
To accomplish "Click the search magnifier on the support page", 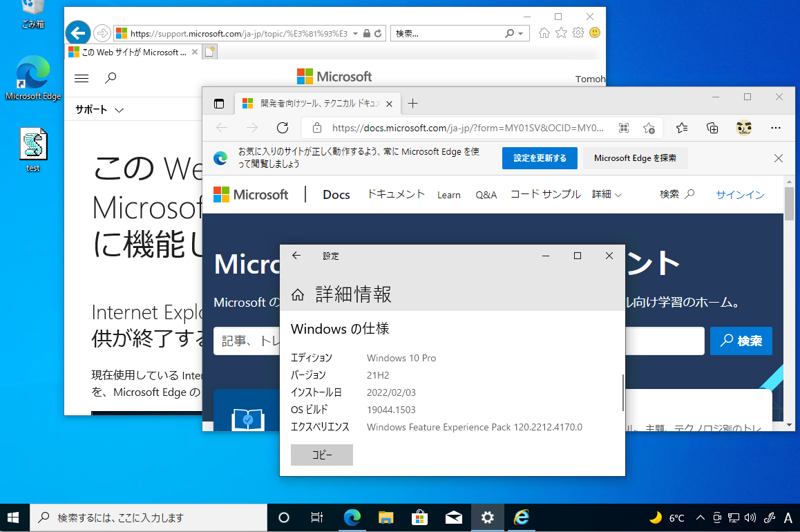I will [111, 78].
